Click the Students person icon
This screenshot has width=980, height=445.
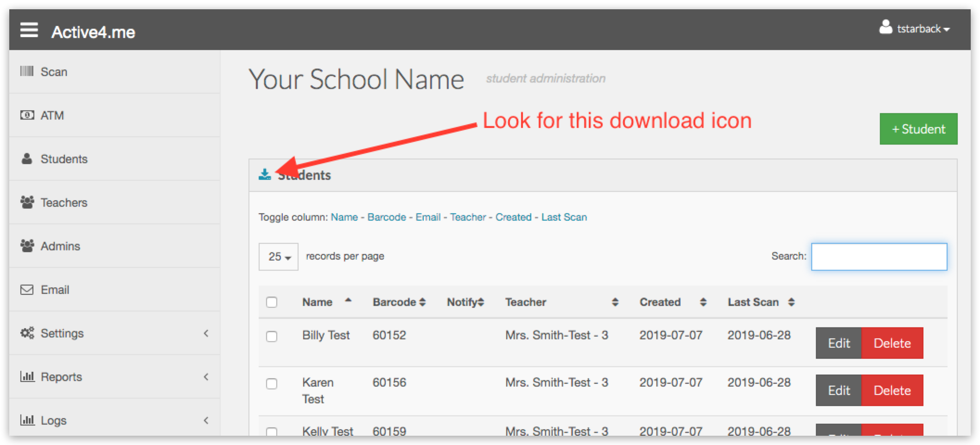pos(27,159)
